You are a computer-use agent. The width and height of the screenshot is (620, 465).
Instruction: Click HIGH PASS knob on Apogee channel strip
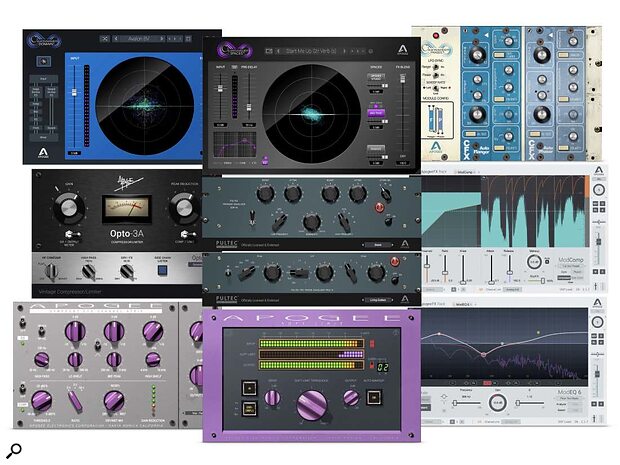tap(42, 359)
